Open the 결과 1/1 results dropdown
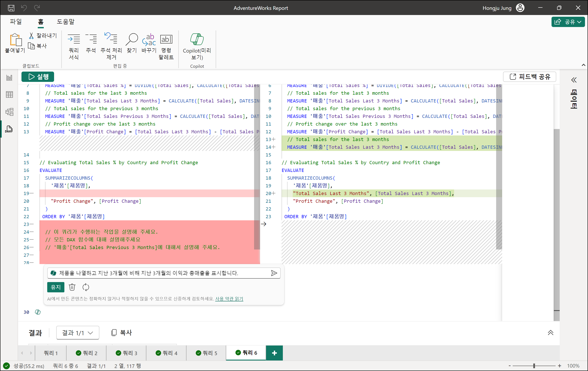Screen dimensions: 588x371 click(x=78, y=333)
